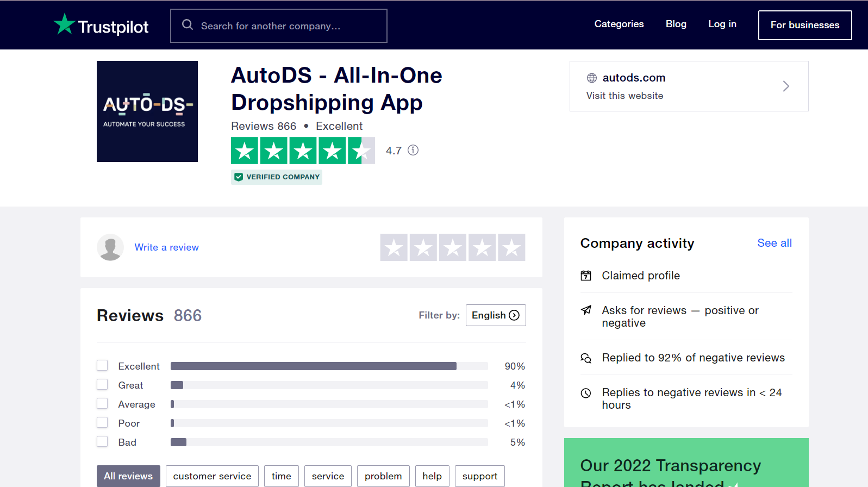The width and height of the screenshot is (868, 487).
Task: Open the Categories menu
Action: tap(619, 24)
